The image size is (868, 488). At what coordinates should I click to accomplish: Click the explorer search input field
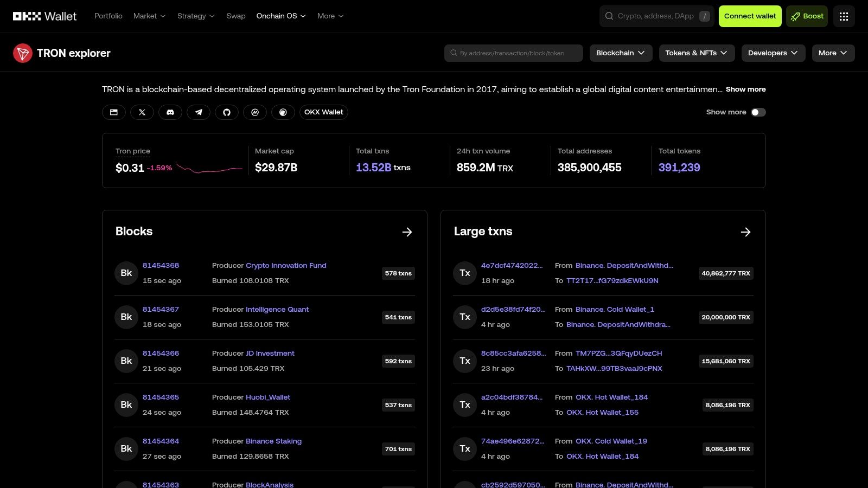[513, 53]
